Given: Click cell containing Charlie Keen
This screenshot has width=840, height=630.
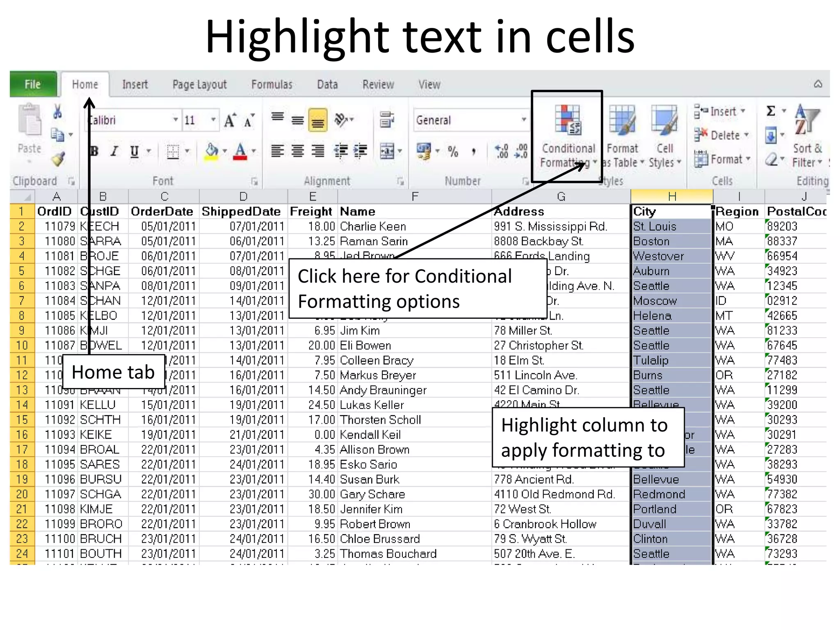Looking at the screenshot, I should point(414,226).
